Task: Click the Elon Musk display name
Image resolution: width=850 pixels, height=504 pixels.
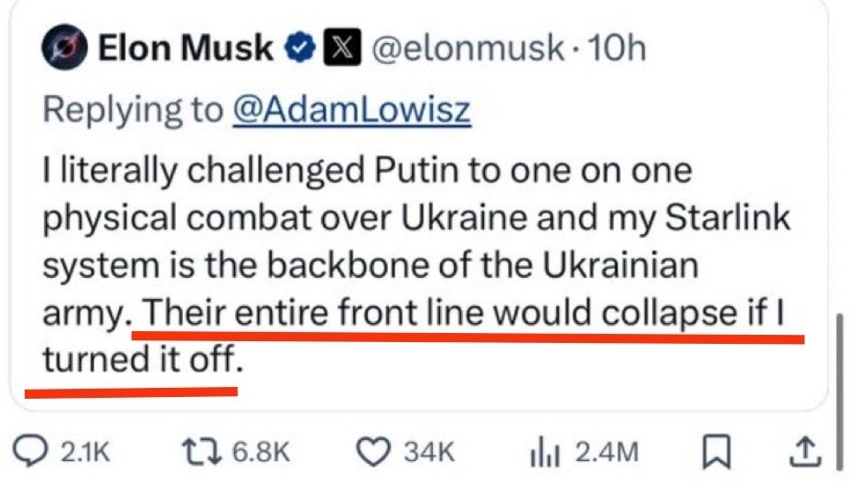Action: (x=185, y=48)
